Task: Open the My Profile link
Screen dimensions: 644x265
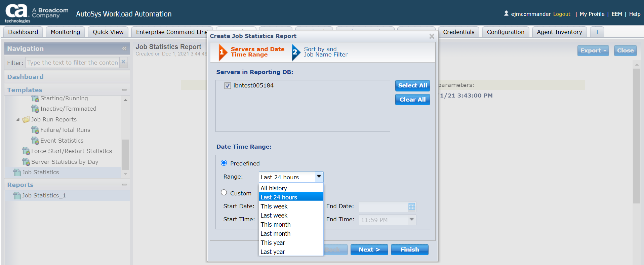Action: click(x=592, y=14)
